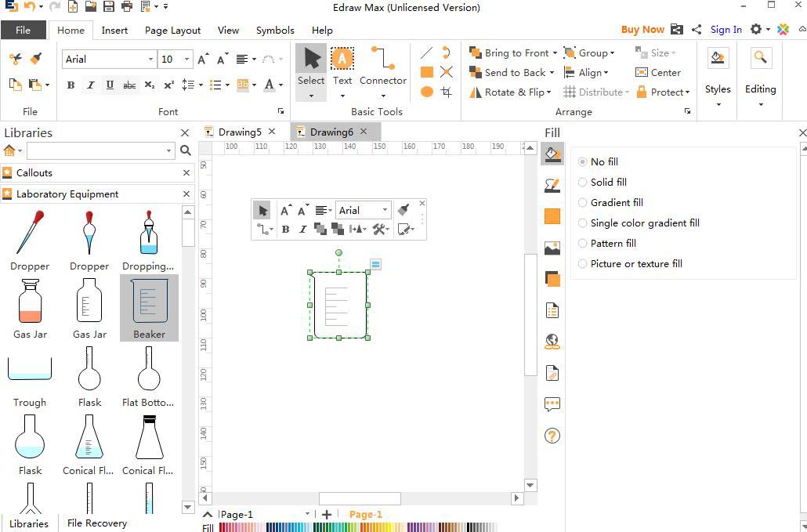The height and width of the screenshot is (532, 807).
Task: Close the Callouts library
Action: (186, 173)
